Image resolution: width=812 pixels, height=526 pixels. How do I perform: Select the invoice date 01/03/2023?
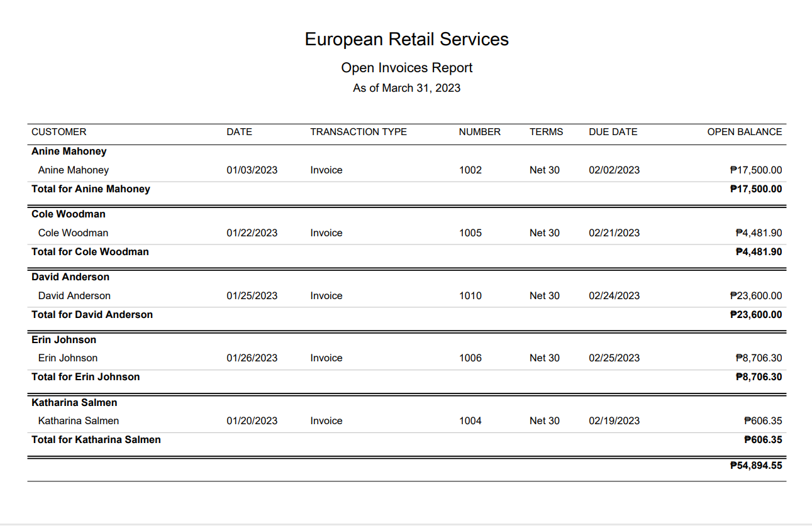(252, 170)
